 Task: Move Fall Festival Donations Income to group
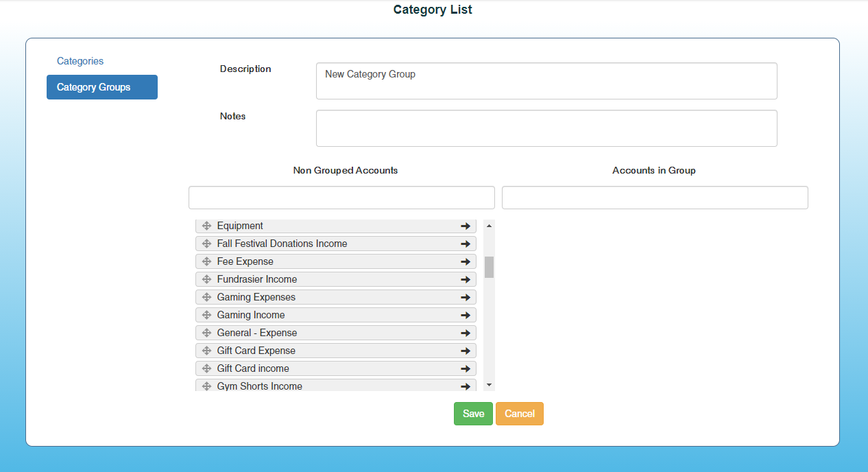[465, 244]
